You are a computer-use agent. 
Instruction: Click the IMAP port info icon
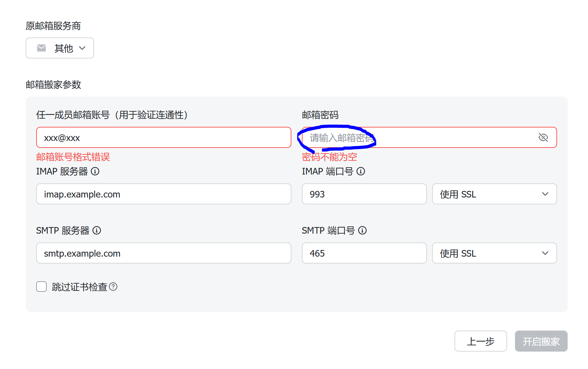coord(361,171)
